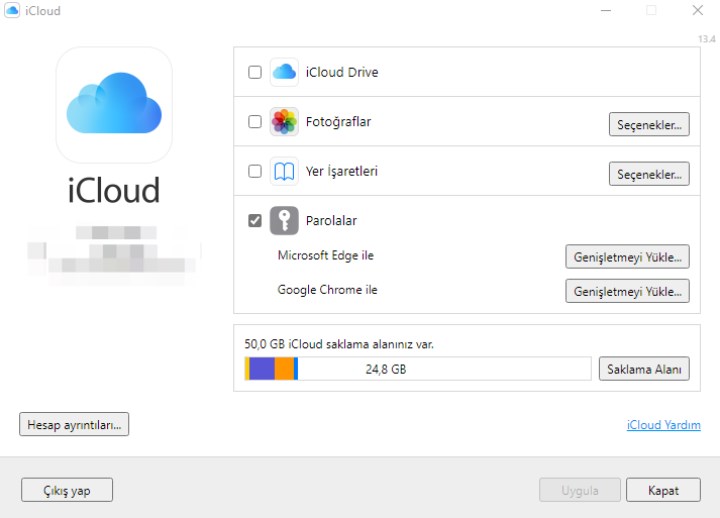
Task: Click the purple segment of storage bar
Action: [x=262, y=369]
